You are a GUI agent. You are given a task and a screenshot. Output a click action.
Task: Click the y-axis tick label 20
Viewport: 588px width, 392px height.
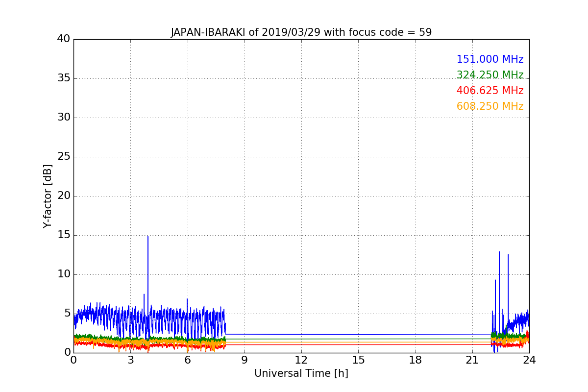coord(64,196)
